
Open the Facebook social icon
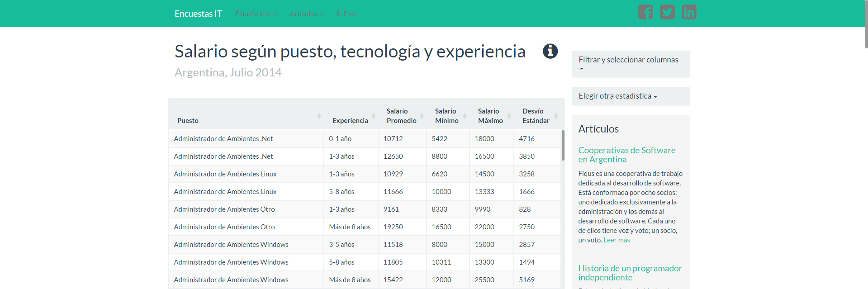click(x=645, y=12)
